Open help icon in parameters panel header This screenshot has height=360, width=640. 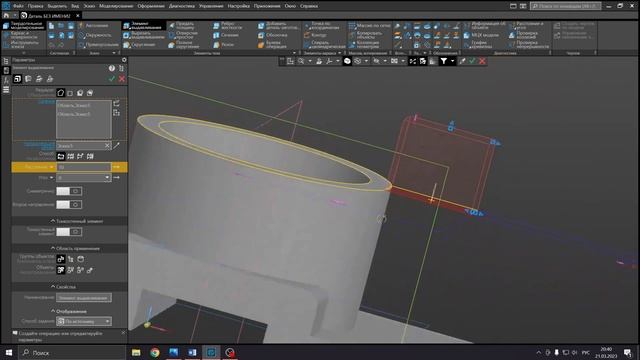click(x=112, y=68)
